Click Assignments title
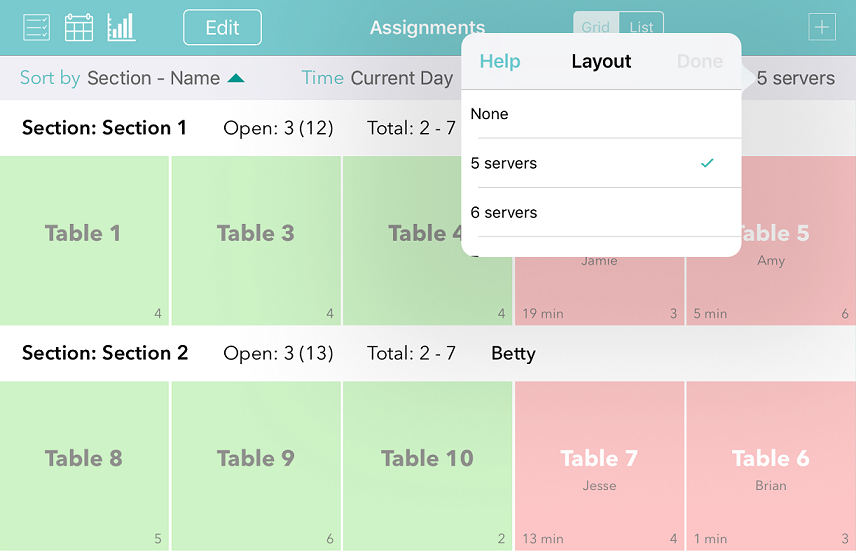The height and width of the screenshot is (553, 856). tap(427, 27)
